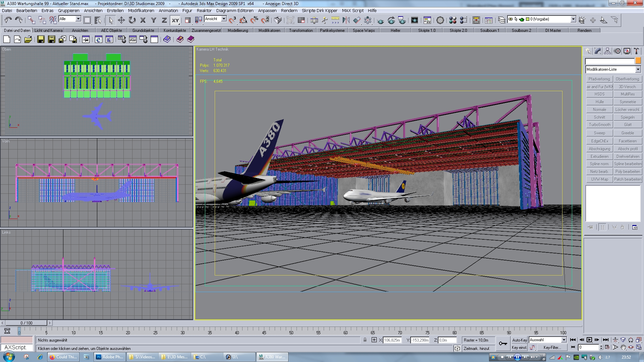Viewport: 644px width, 362px height.
Task: Toggle the Auto-Key animation mode
Action: pyautogui.click(x=519, y=340)
